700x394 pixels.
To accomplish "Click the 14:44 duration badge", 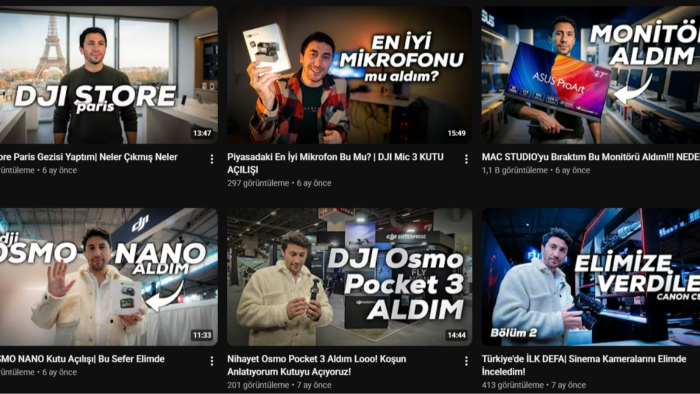I will 456,335.
